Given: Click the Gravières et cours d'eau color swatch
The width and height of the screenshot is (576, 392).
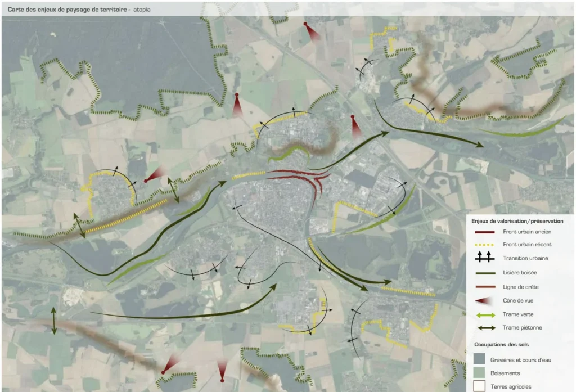Looking at the screenshot, I should click(x=479, y=358).
